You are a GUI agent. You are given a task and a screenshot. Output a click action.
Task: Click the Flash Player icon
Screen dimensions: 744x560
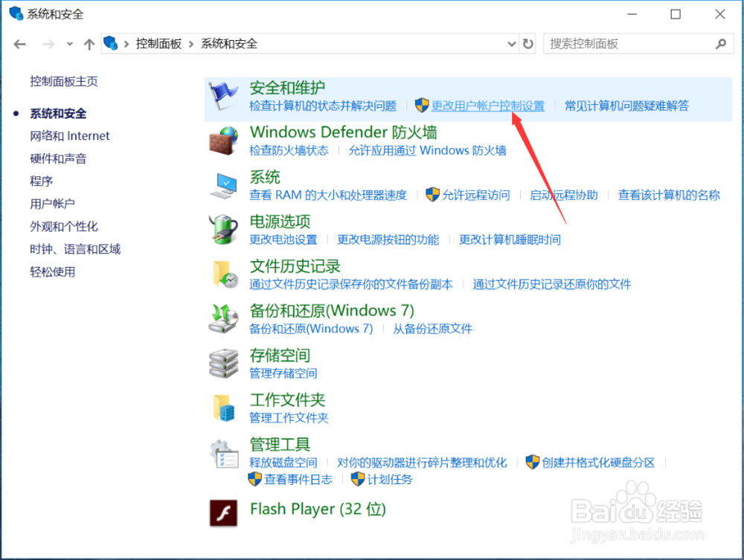pos(223,512)
